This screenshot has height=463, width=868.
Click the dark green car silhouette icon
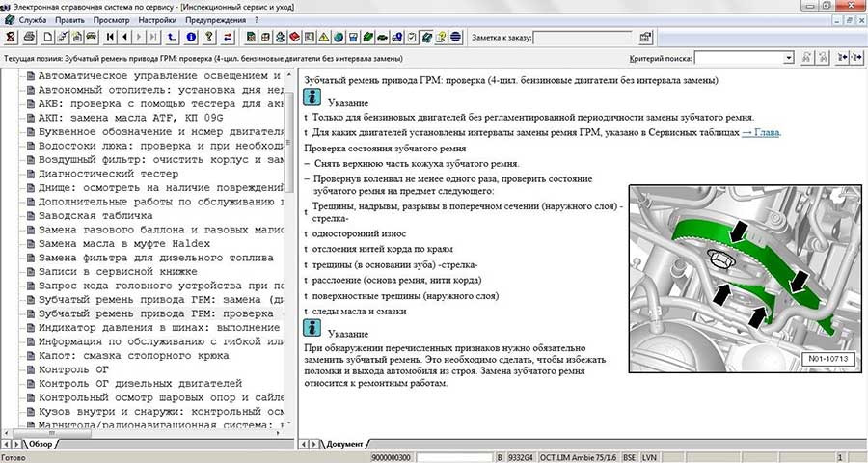pyautogui.click(x=383, y=37)
